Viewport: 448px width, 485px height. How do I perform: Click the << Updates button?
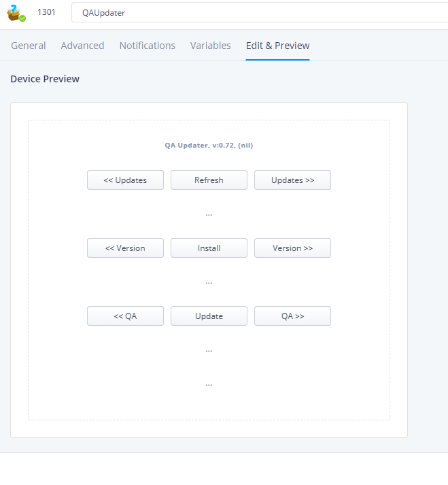pos(125,180)
